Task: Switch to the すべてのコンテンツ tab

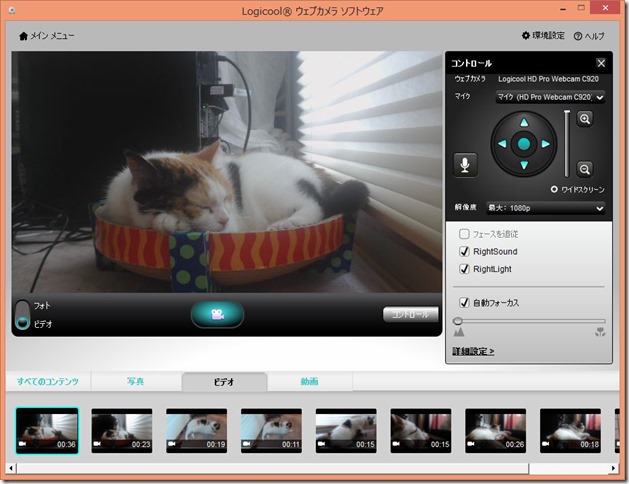Action: point(46,382)
